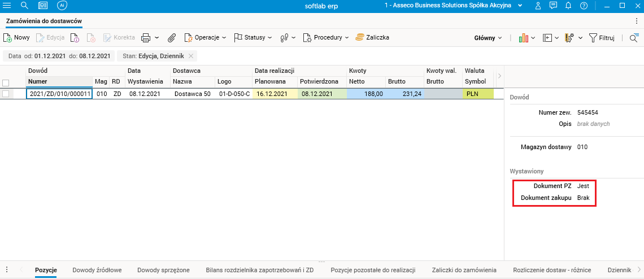The image size is (644, 279).
Task: Switch to Dowody źródłowe tab
Action: (97, 270)
